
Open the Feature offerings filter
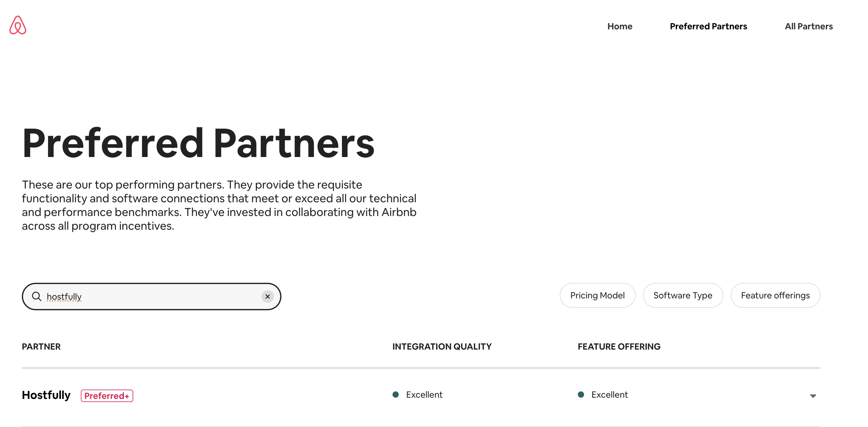pos(775,295)
